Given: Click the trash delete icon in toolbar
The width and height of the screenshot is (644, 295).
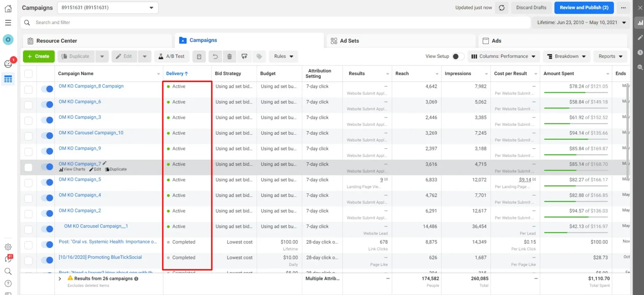Looking at the screenshot, I should [x=229, y=56].
